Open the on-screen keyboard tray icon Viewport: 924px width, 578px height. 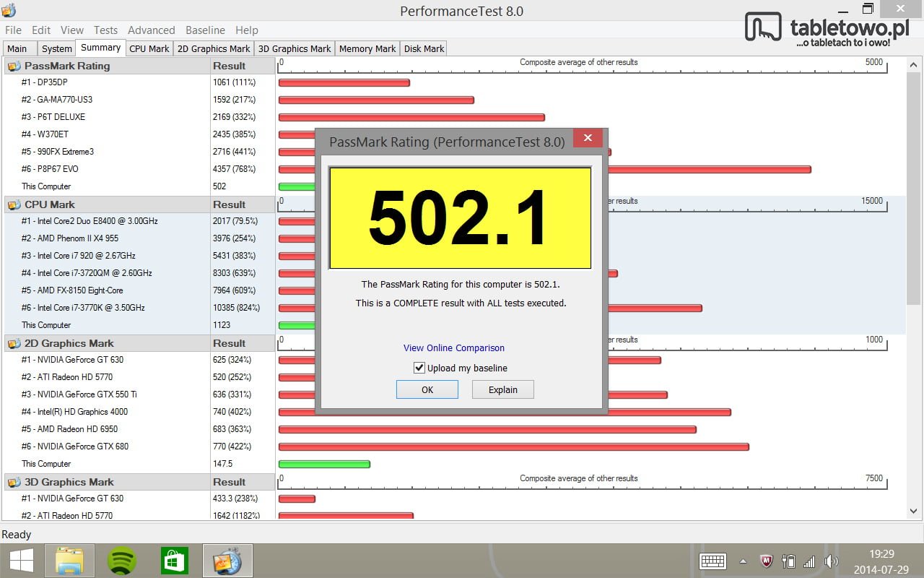point(712,561)
